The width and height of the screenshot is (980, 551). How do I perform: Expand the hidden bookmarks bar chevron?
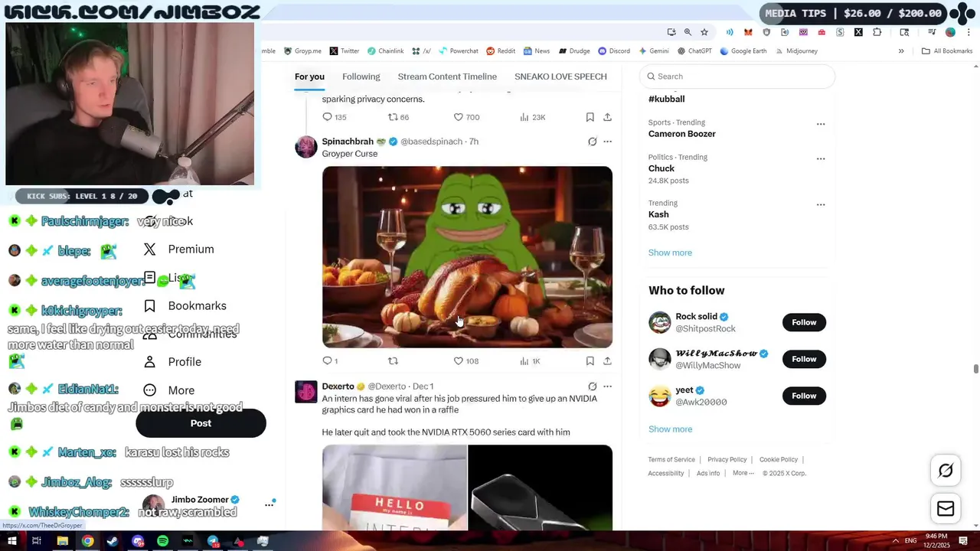901,51
